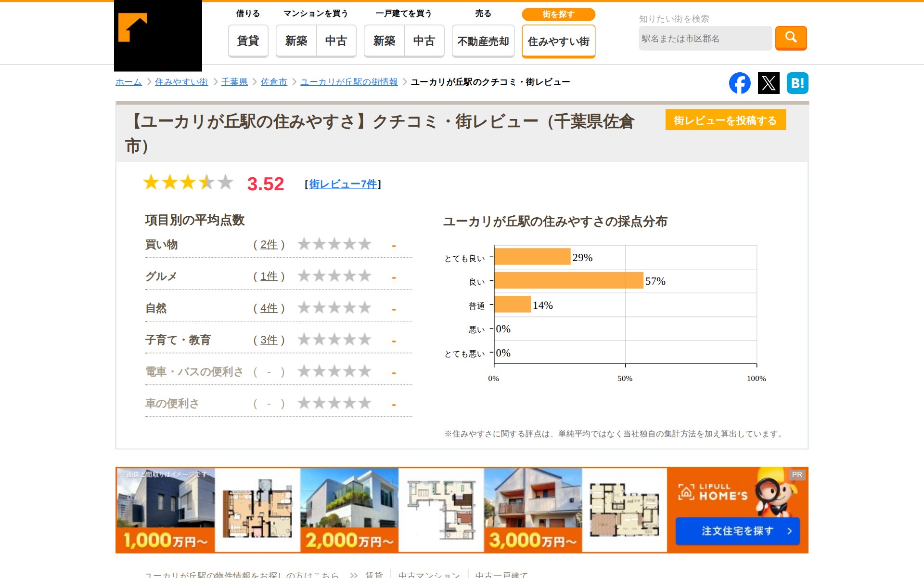Open ユーカリが丘駅の街情報 breadcrumb link

[348, 82]
